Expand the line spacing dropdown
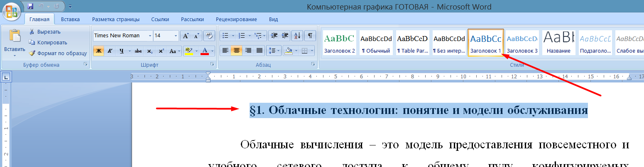Viewport: 644px width, 167px height. pyautogui.click(x=279, y=51)
